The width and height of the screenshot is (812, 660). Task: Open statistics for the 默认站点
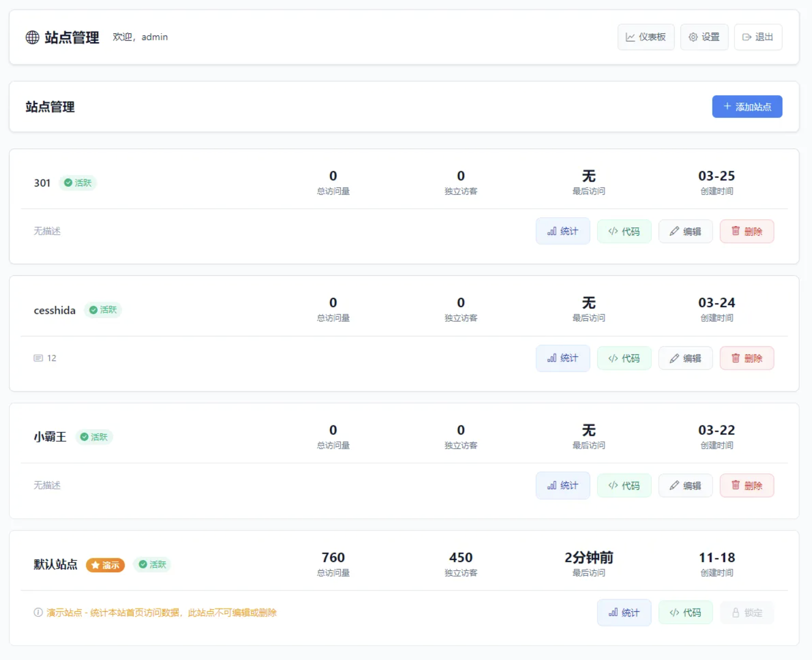(624, 612)
